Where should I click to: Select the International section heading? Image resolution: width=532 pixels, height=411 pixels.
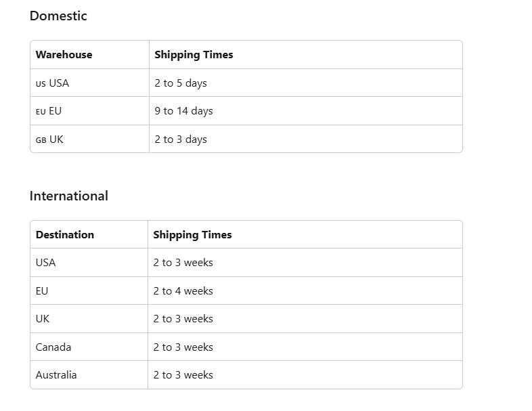68,196
